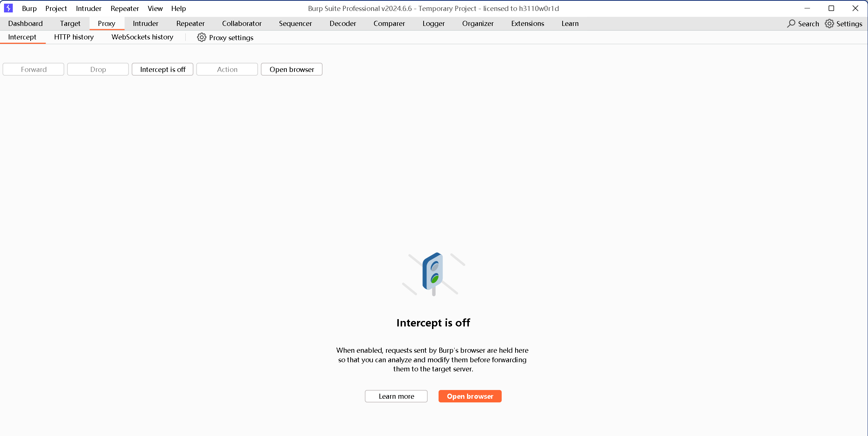Image resolution: width=868 pixels, height=436 pixels.
Task: Click the Burp Suite lightning logo icon
Action: point(8,8)
